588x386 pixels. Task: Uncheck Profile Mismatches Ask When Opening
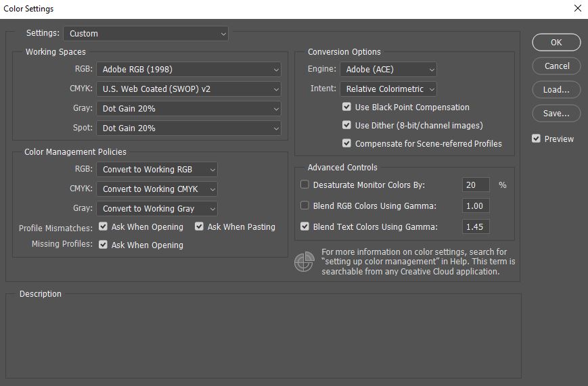pos(103,226)
